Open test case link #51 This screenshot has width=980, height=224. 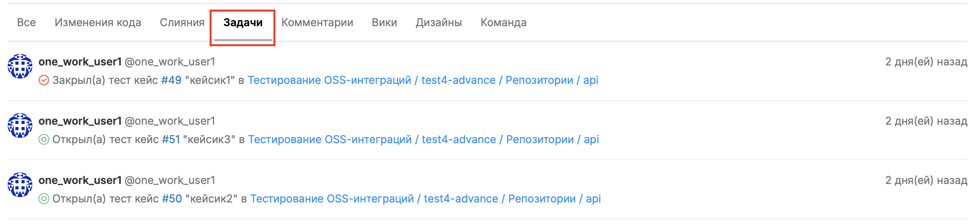pos(171,140)
